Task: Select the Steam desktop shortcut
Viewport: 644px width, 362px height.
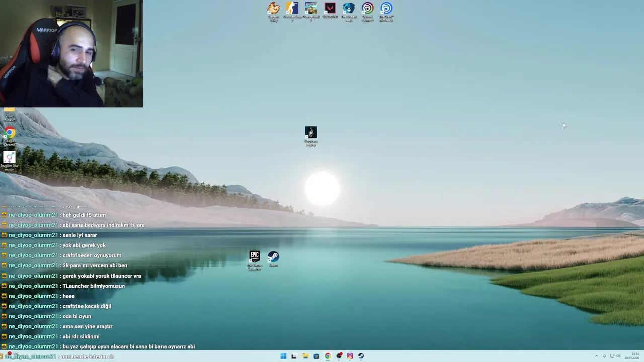Action: (x=273, y=259)
